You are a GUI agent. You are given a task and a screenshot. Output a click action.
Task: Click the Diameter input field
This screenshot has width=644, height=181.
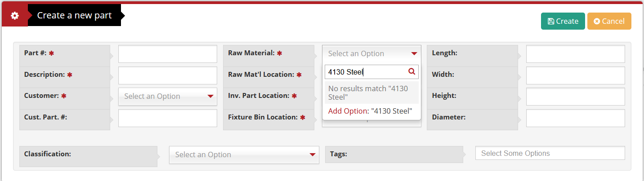coord(576,118)
